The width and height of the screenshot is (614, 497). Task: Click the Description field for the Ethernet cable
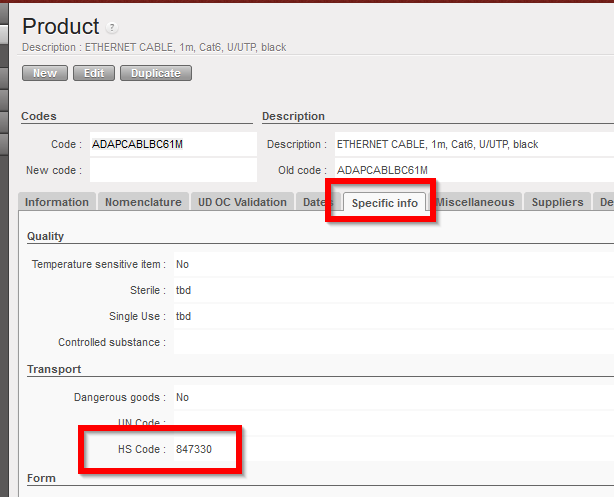pyautogui.click(x=470, y=144)
